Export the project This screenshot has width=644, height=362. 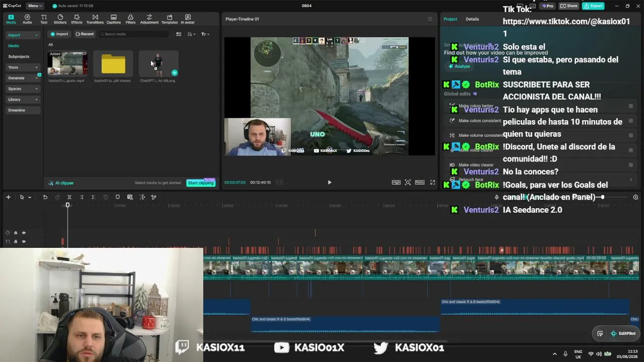pos(593,6)
